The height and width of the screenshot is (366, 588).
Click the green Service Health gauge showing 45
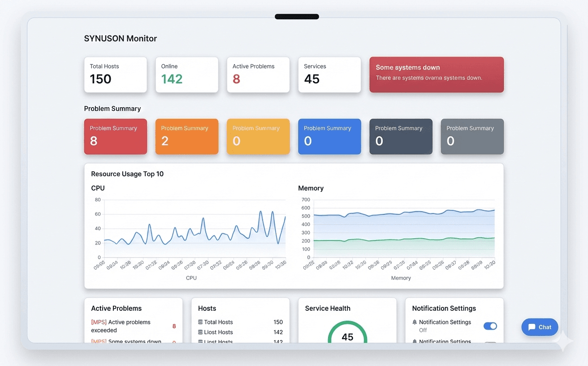pos(347,334)
